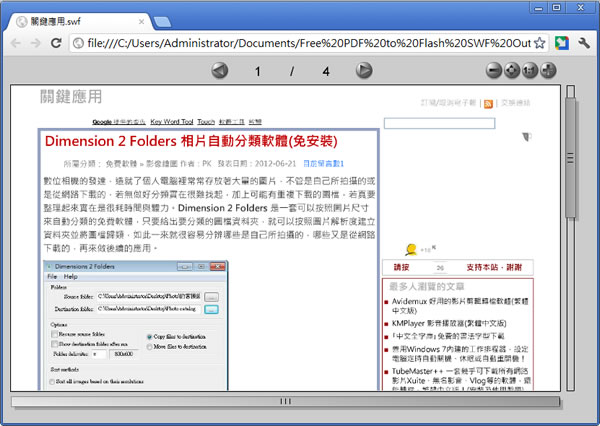Toggle Recurse source folder checkbox
The height and width of the screenshot is (426, 600).
click(x=54, y=334)
